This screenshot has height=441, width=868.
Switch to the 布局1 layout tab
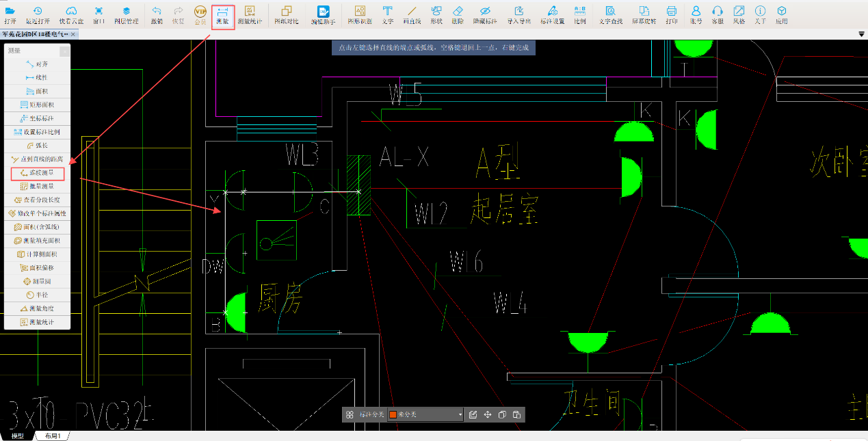pos(53,436)
